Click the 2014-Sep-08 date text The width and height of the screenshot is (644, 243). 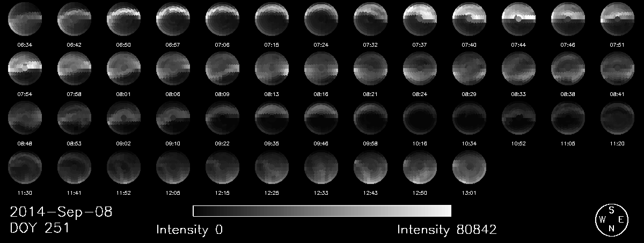[x=61, y=212]
